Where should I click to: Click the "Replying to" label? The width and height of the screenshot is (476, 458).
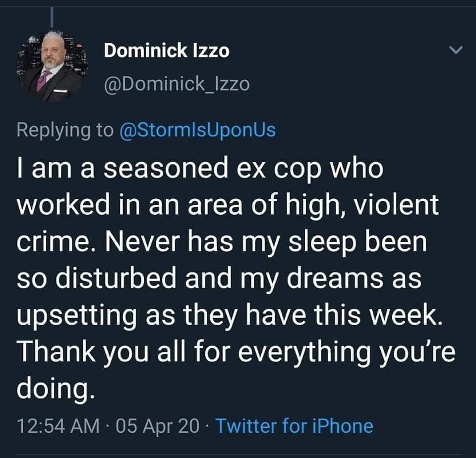point(65,129)
